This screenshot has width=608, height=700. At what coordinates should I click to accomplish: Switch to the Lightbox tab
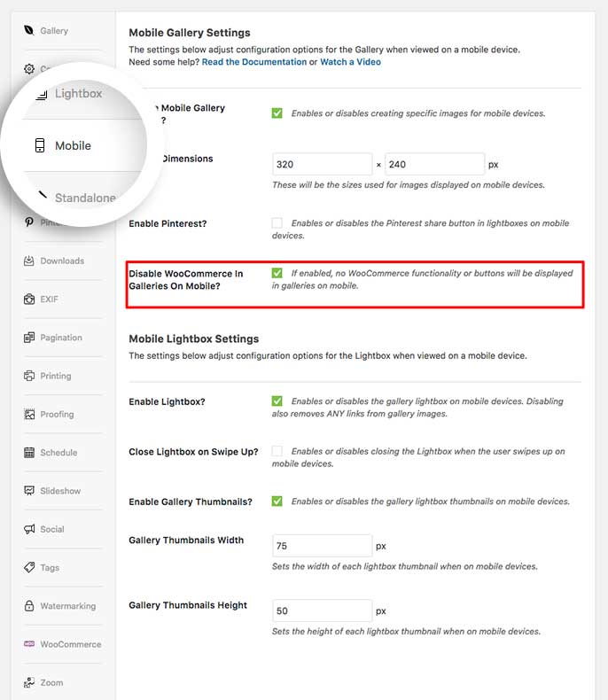pyautogui.click(x=79, y=94)
